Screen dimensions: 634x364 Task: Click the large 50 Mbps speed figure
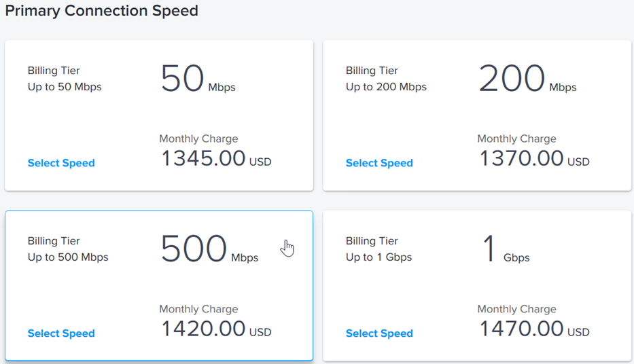click(x=198, y=78)
